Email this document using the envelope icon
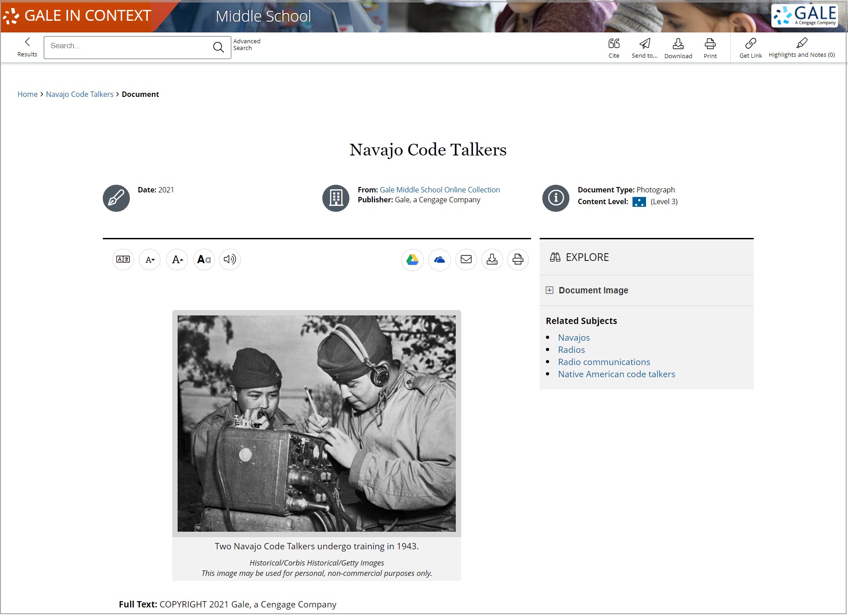The image size is (848, 616). pos(467,260)
